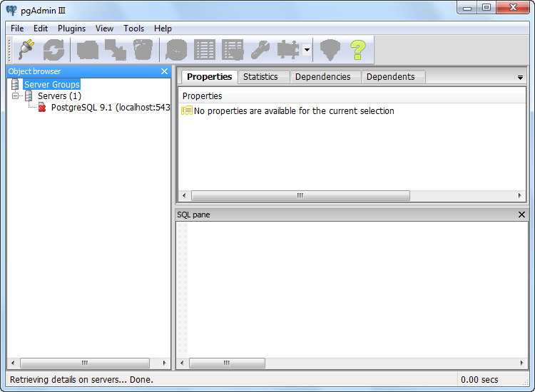Click the SQL query tool icon

pyautogui.click(x=176, y=50)
